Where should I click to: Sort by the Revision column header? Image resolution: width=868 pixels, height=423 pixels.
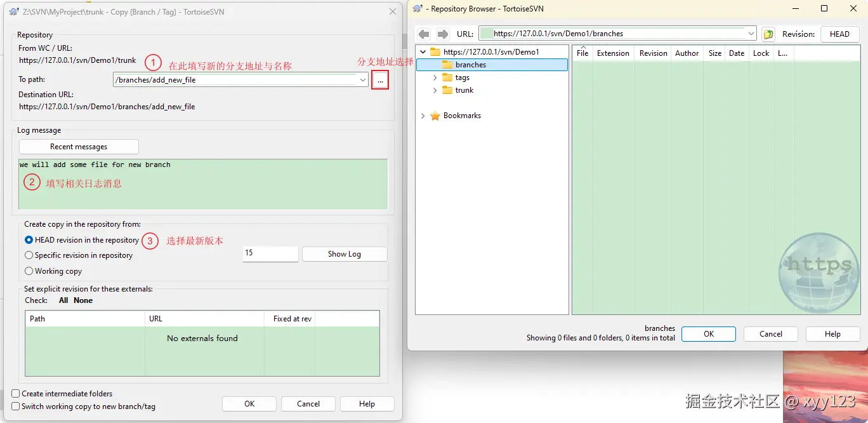pos(653,53)
